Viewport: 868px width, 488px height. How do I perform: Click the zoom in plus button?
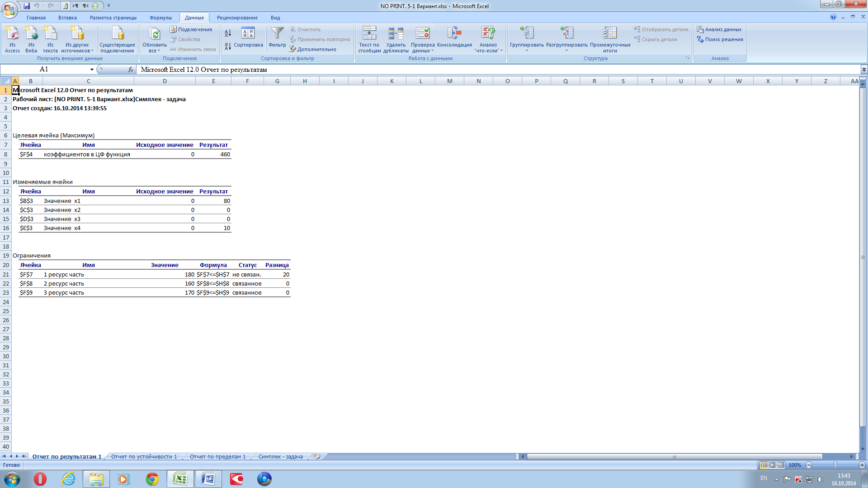pos(862,465)
